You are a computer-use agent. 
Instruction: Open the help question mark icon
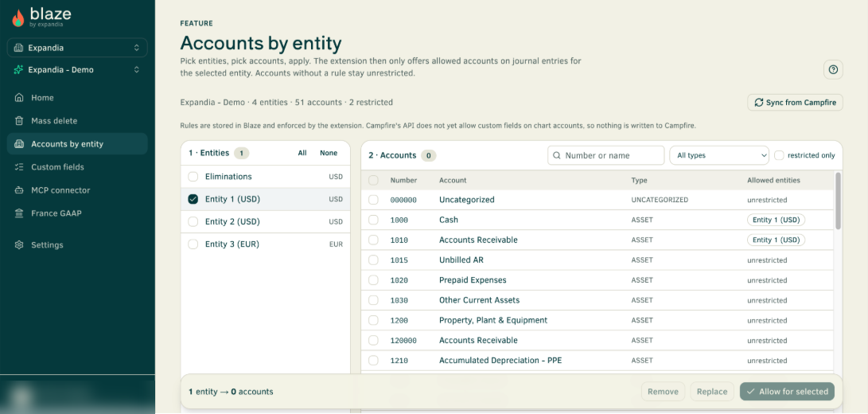(833, 70)
